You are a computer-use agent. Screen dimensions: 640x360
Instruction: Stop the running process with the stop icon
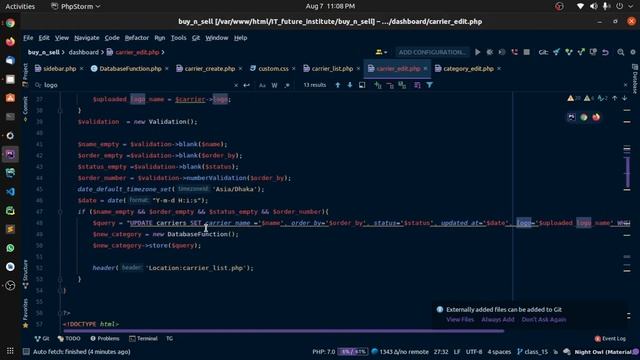(x=527, y=52)
